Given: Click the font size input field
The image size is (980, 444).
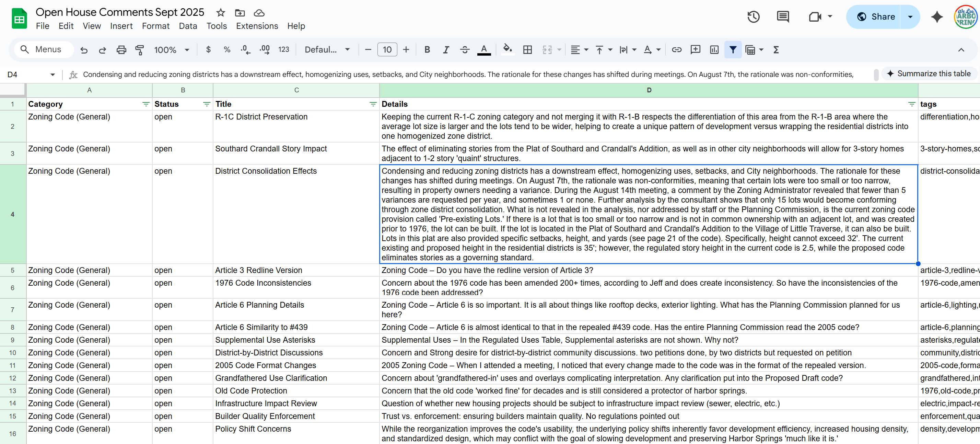Looking at the screenshot, I should (387, 49).
